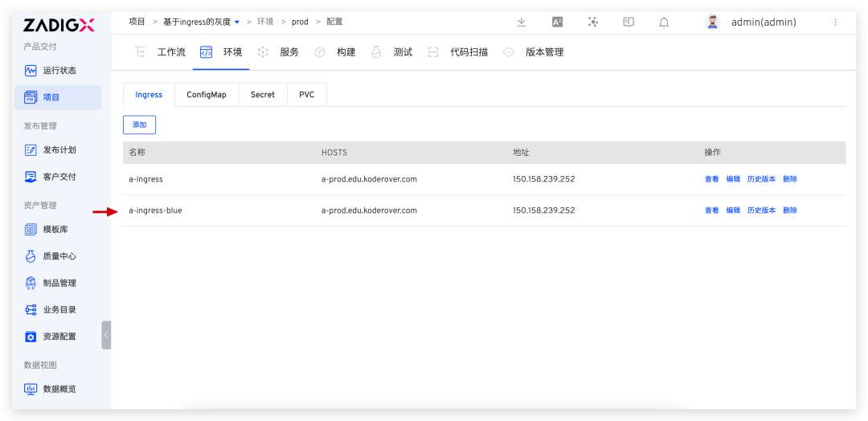Image resolution: width=868 pixels, height=421 pixels.
Task: Open the 构建 navigation tab
Action: click(346, 52)
